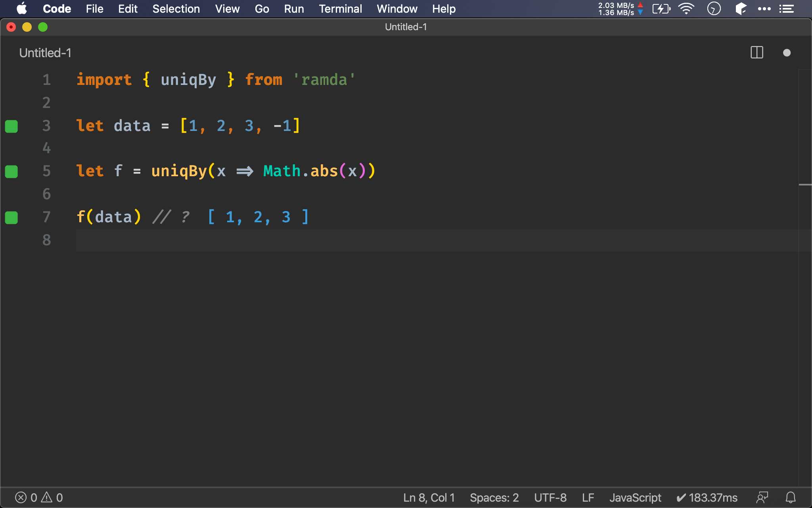The image size is (812, 508).
Task: Click the three dots menu bar icon
Action: (x=764, y=9)
